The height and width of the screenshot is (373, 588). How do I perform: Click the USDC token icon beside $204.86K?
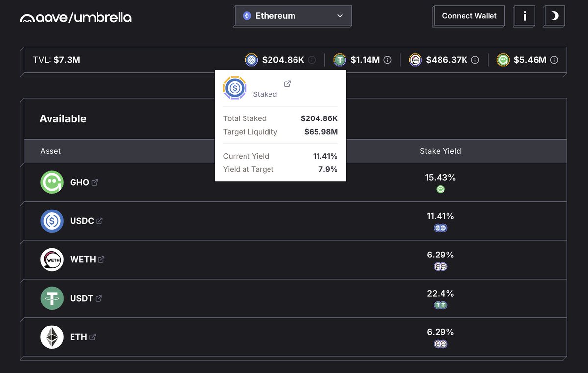(x=251, y=60)
